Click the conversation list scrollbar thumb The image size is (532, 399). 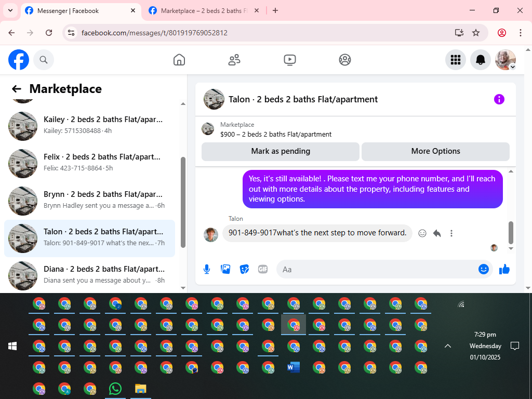(183, 202)
